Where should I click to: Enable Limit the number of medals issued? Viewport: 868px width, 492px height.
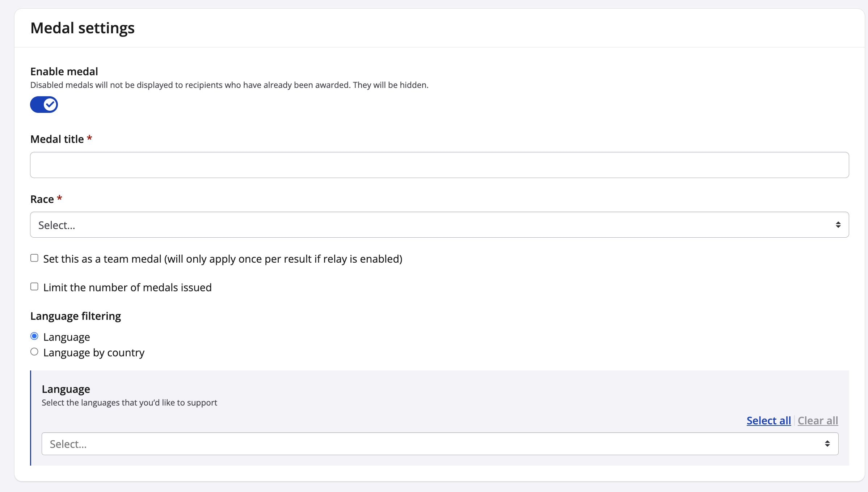(34, 287)
